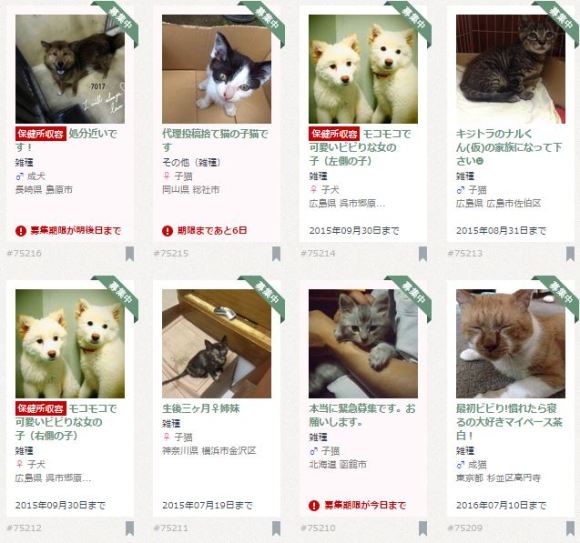Bookmark listing #75212
Screen dimensions: 580x543
[x=129, y=528]
